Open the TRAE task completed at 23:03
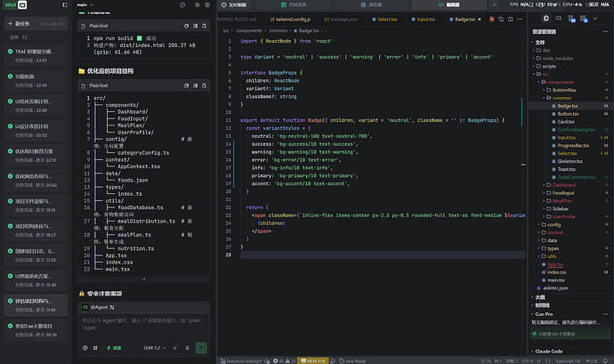Image resolution: width=614 pixels, height=364 pixels. 36,56
